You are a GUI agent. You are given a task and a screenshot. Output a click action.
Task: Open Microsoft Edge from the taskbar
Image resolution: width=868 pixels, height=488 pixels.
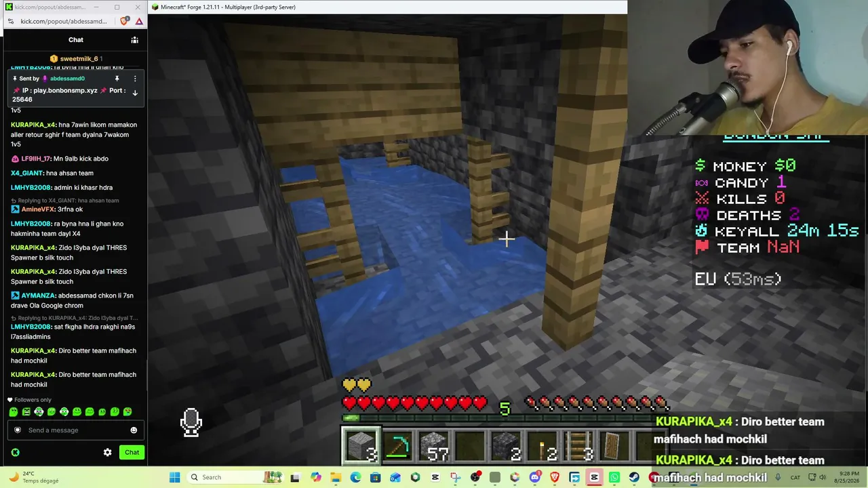click(355, 477)
